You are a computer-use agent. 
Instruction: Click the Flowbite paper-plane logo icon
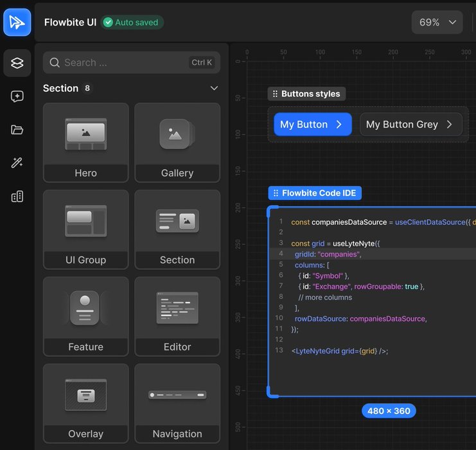17,22
